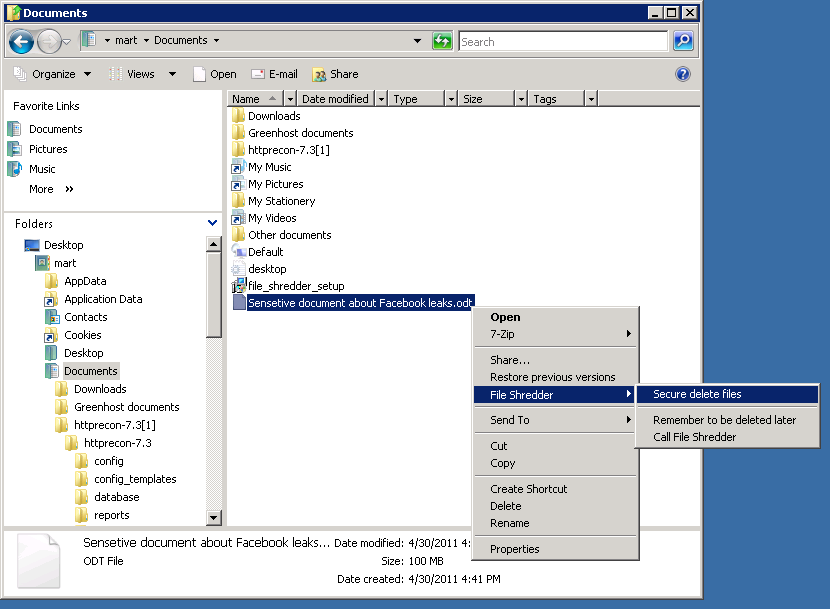Choose Secure delete files from submenu
The width and height of the screenshot is (830, 609).
(x=697, y=394)
